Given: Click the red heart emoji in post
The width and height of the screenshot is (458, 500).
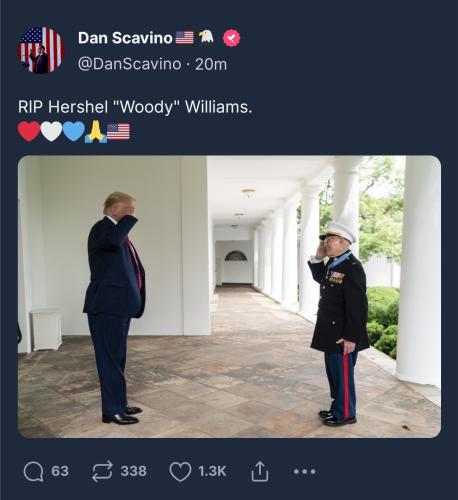Looking at the screenshot, I should [29, 131].
